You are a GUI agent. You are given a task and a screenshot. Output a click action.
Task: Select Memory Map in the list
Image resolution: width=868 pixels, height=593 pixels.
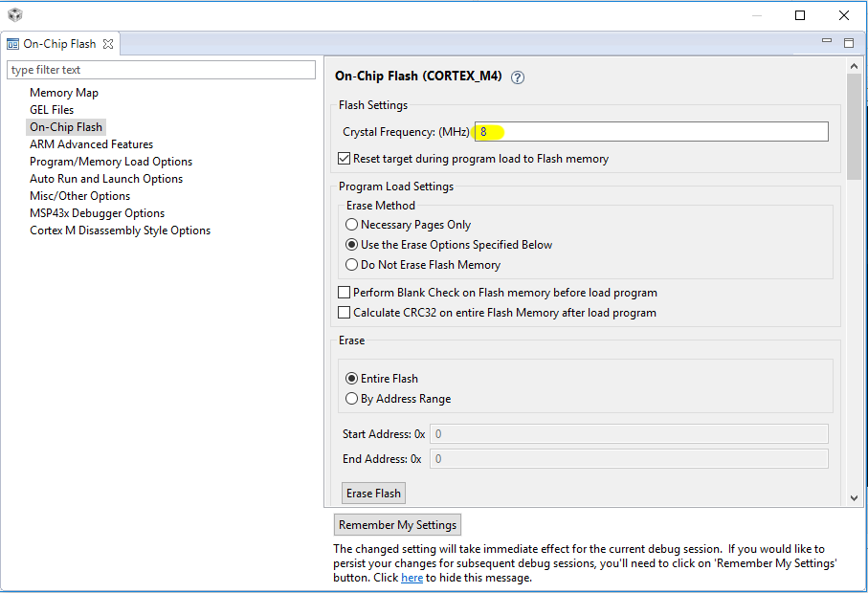[64, 93]
